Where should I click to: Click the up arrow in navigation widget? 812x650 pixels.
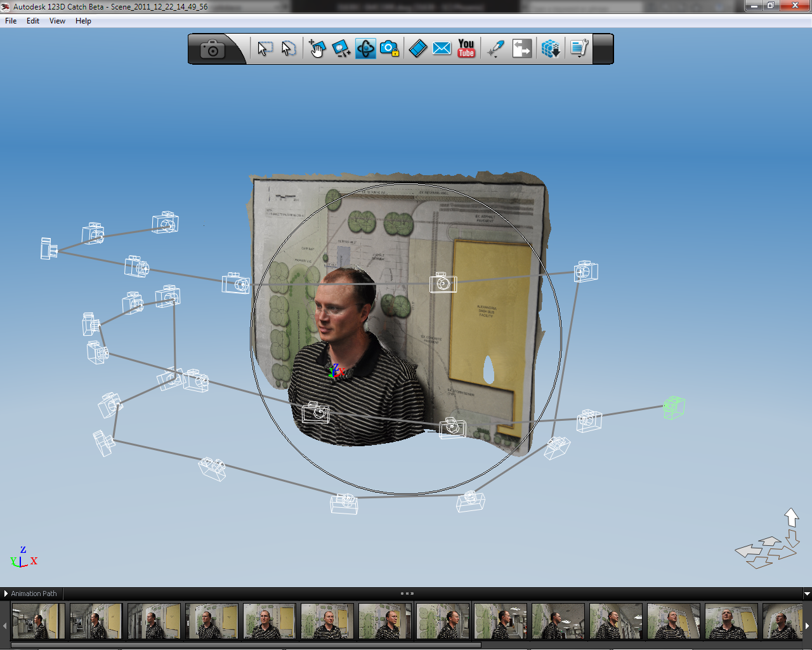pos(791,517)
